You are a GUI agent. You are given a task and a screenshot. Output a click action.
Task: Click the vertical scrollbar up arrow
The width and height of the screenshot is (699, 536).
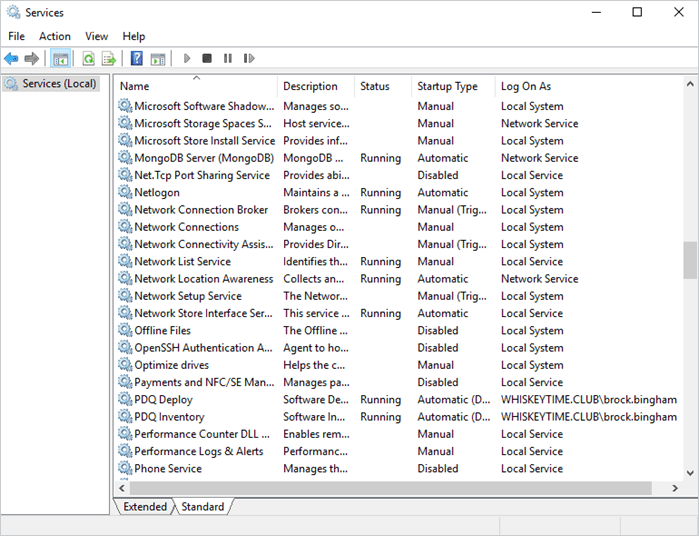click(690, 83)
